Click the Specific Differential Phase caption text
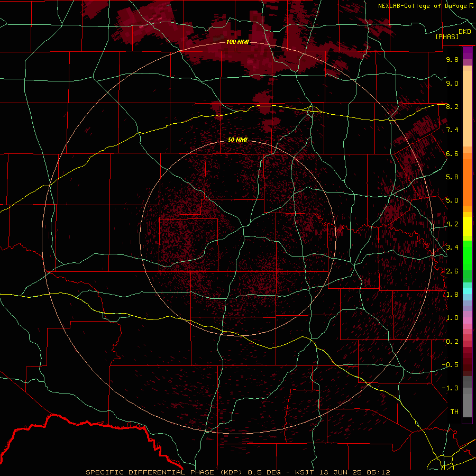This screenshot has width=476, height=476. point(237,472)
